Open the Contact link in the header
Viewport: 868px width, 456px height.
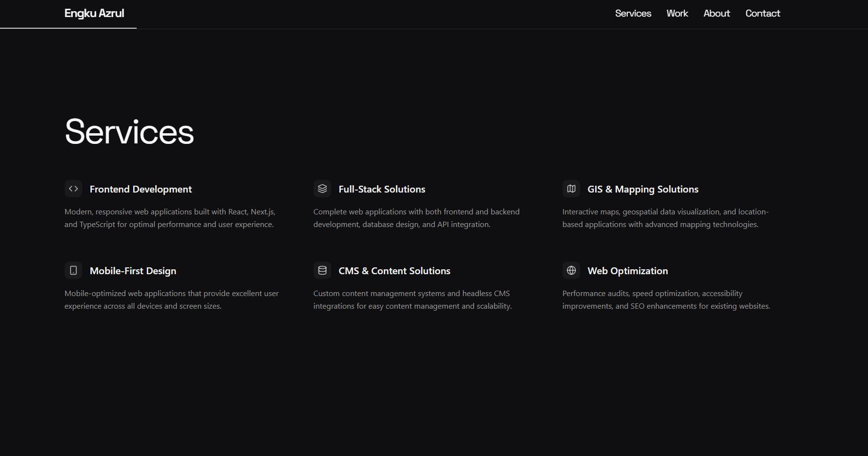click(x=762, y=14)
